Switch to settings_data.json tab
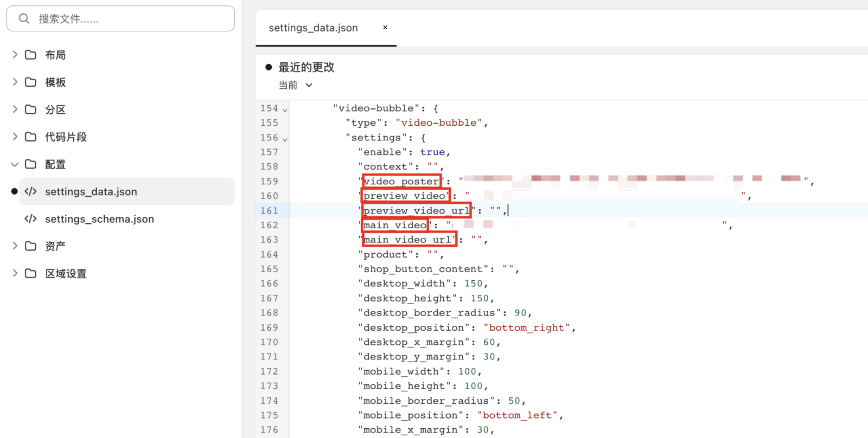 point(313,28)
